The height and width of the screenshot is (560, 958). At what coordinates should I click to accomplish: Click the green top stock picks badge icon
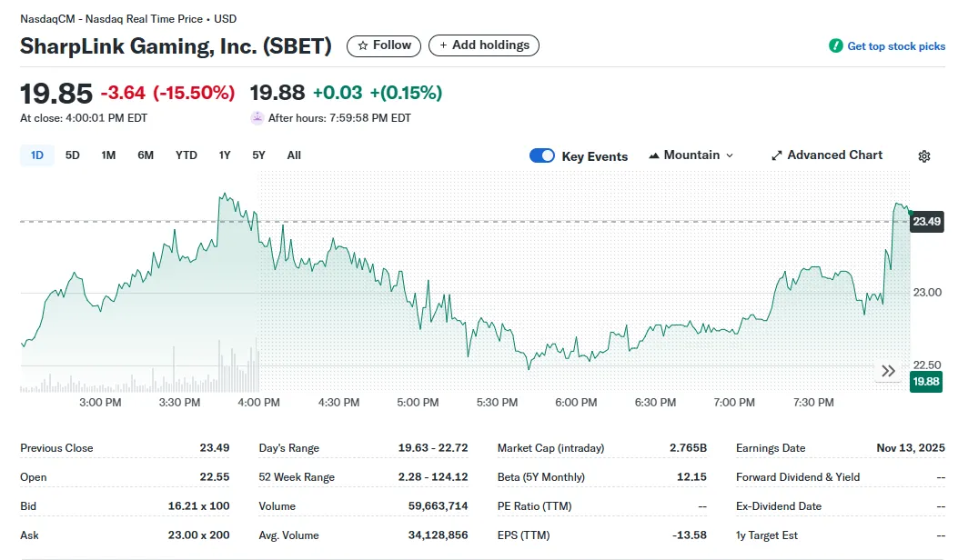click(x=835, y=46)
